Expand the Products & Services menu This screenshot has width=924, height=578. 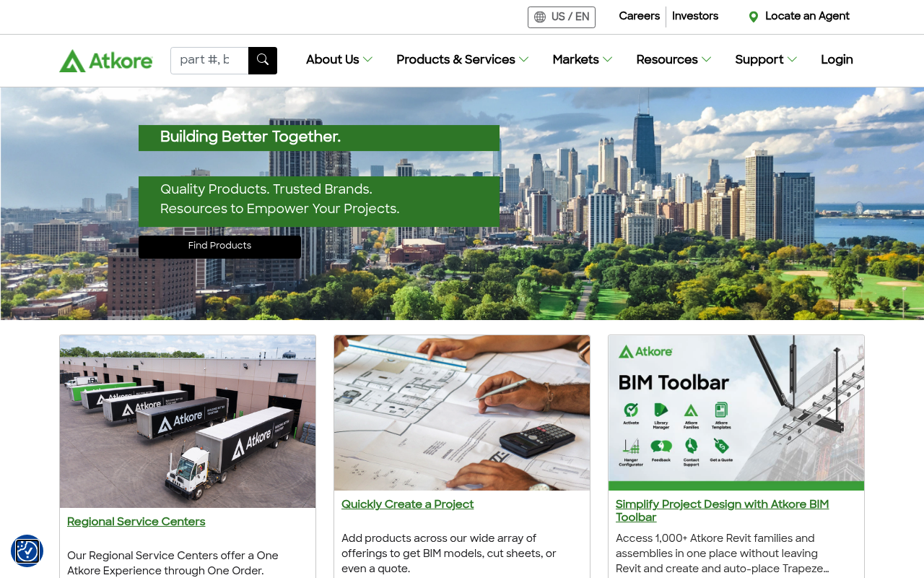tap(463, 60)
